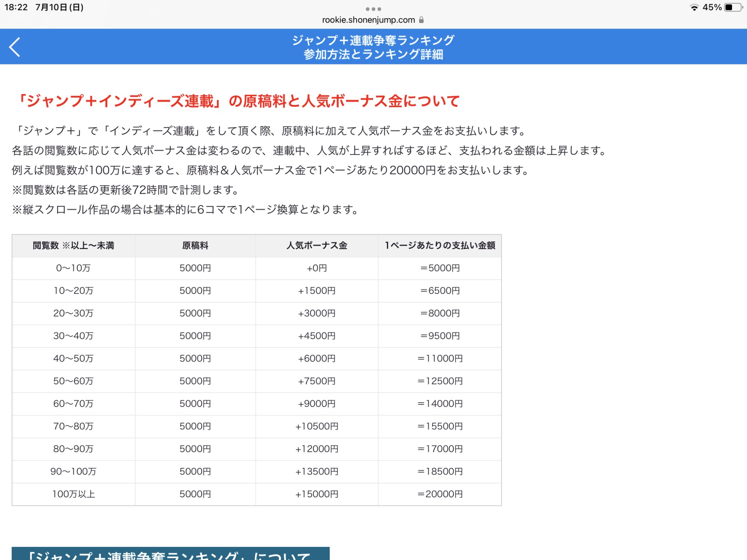747x560 pixels.
Task: Tap the +6000円 bonus cell
Action: click(x=317, y=358)
